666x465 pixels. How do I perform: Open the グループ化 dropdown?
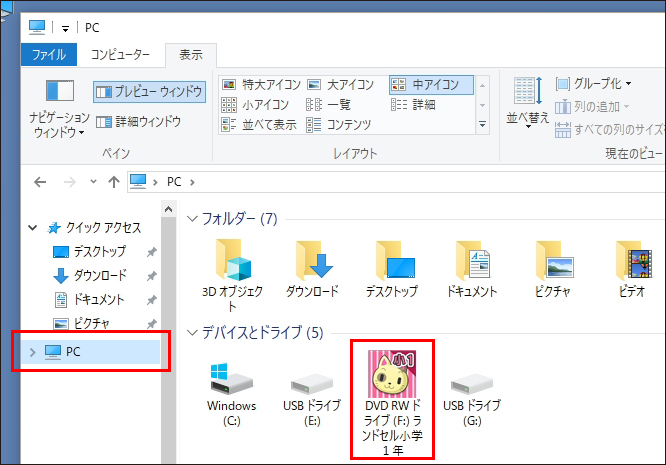[x=594, y=83]
